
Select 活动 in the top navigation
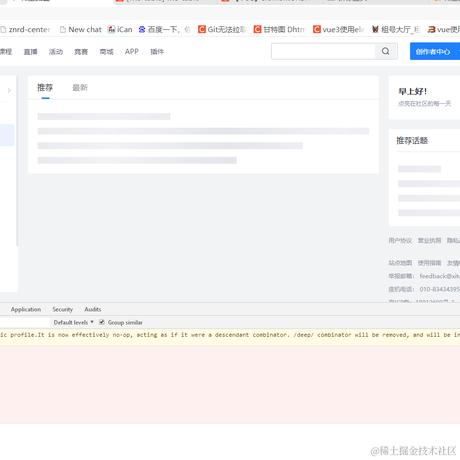(x=56, y=52)
